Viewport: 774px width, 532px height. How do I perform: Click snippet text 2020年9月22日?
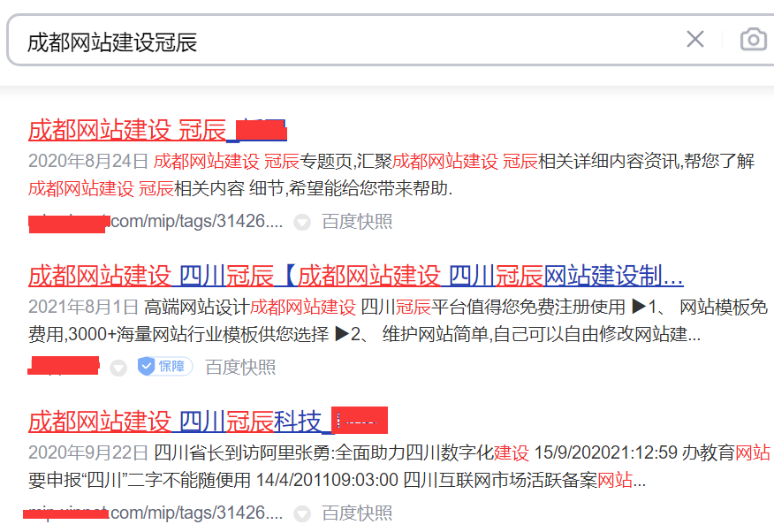click(88, 452)
